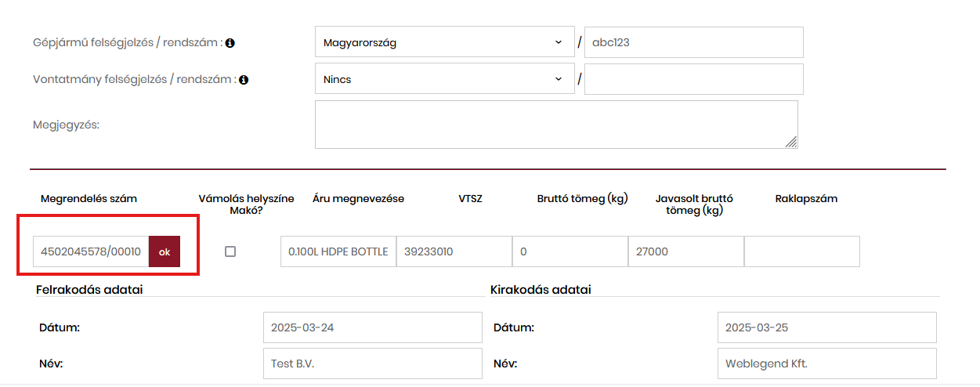Focus the empty Raklapszám field
This screenshot has width=980, height=387.
click(x=801, y=251)
